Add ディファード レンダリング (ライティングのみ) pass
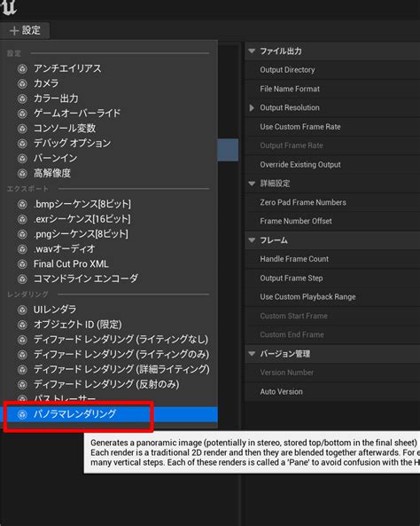This screenshot has height=526, width=420. coord(121,354)
